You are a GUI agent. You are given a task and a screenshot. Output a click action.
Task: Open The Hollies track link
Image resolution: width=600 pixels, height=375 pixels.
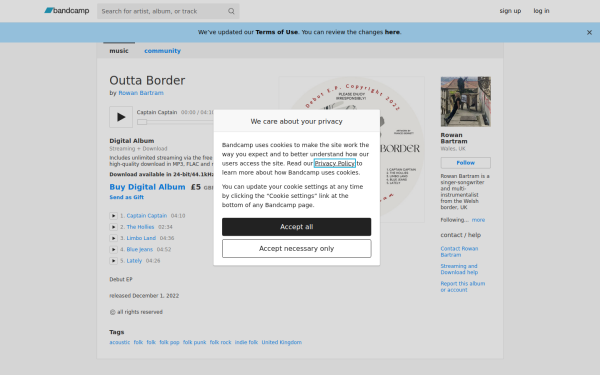(140, 227)
